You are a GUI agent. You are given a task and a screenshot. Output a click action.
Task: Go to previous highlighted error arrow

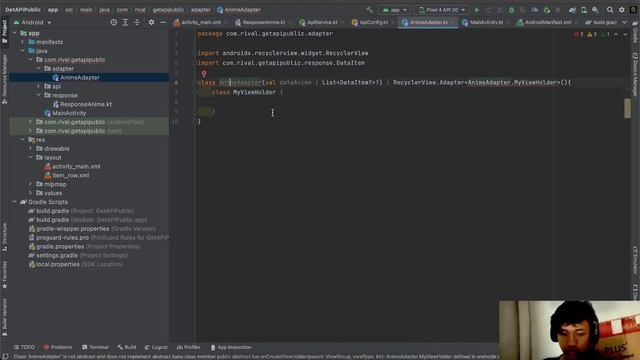click(616, 34)
